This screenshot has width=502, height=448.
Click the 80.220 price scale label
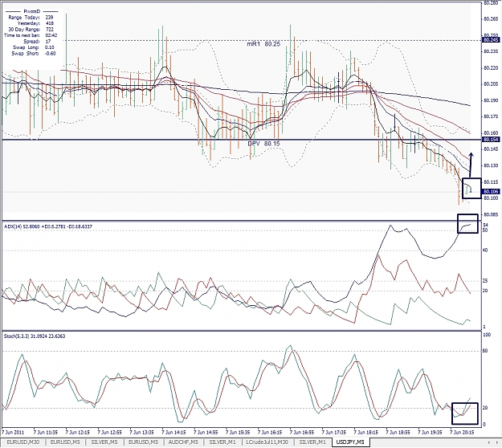coord(491,67)
